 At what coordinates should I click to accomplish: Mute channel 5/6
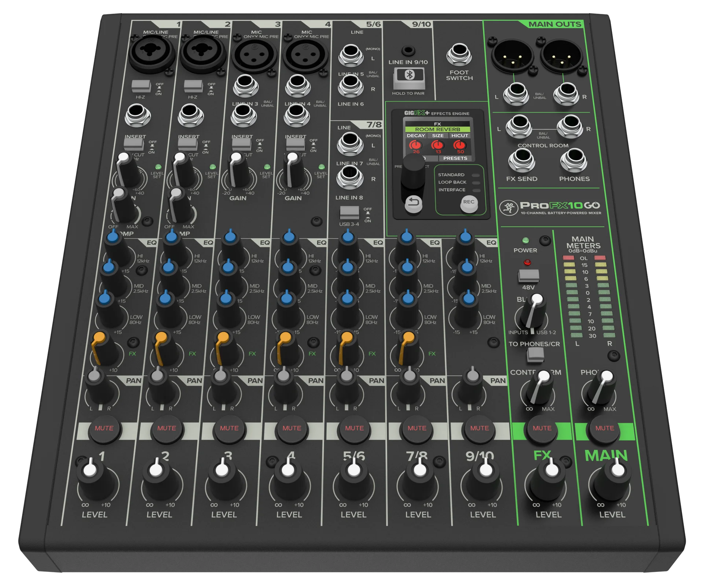[354, 428]
